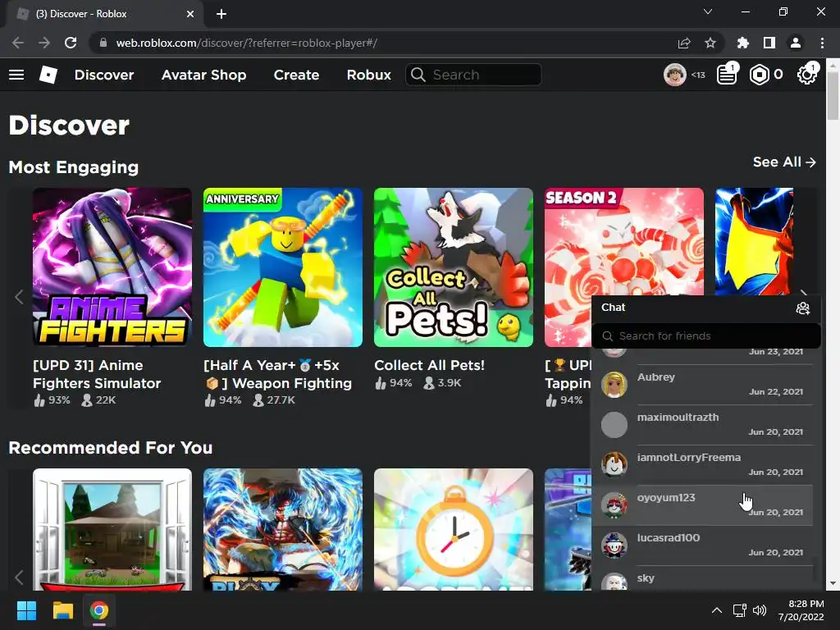Bookmark this page with the star icon
Screen dimensions: 840x630
coord(710,43)
